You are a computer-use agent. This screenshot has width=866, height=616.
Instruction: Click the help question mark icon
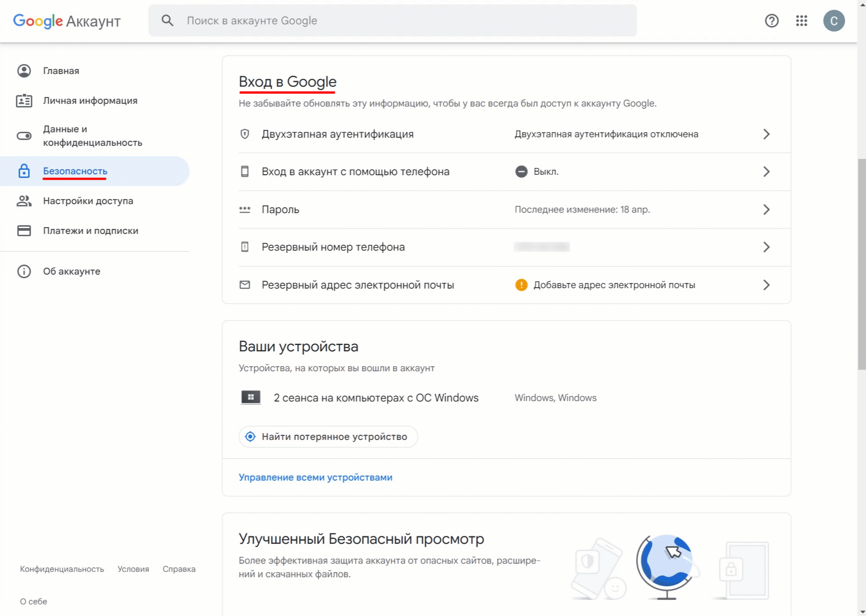pyautogui.click(x=772, y=21)
